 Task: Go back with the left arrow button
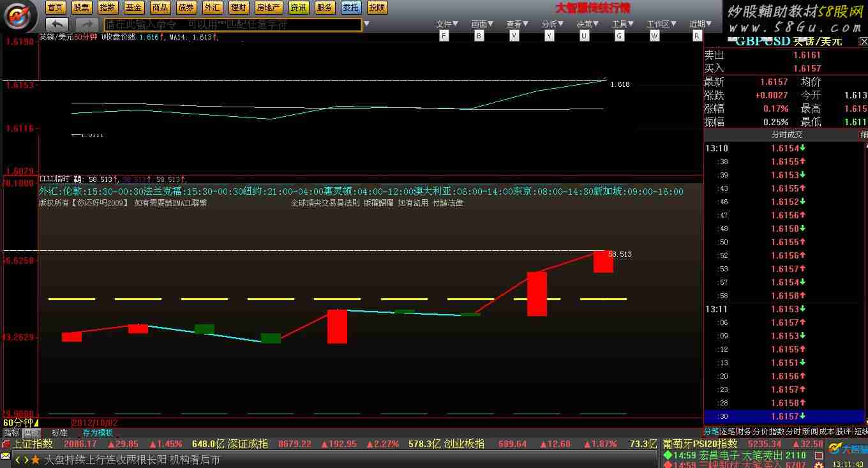point(57,24)
